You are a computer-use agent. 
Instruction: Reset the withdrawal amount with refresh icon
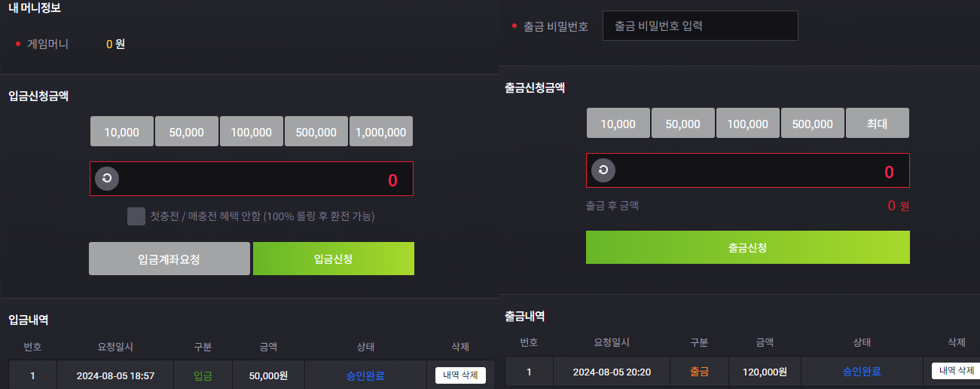[603, 170]
